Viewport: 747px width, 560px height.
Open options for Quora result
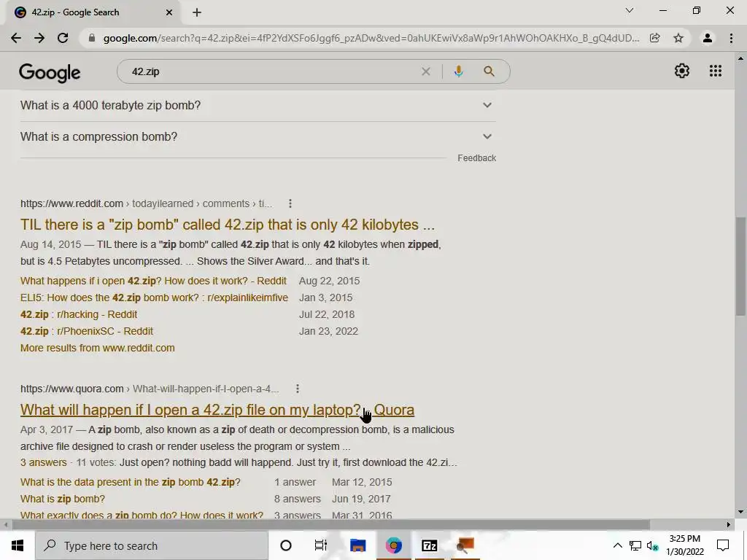[x=298, y=389]
